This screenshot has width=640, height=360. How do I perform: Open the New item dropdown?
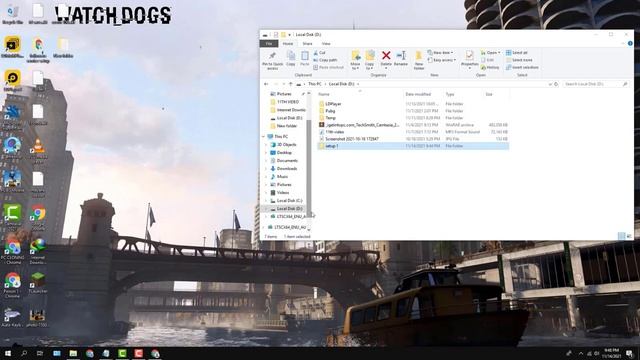tap(440, 53)
